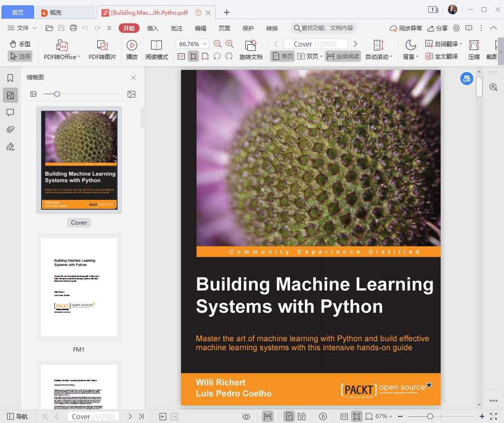Toggle 连续阅读 continuous reading
The width and height of the screenshot is (504, 423).
(x=343, y=57)
